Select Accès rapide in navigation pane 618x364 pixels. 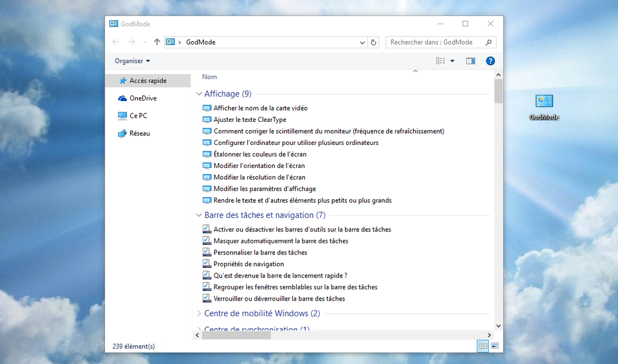coord(148,80)
